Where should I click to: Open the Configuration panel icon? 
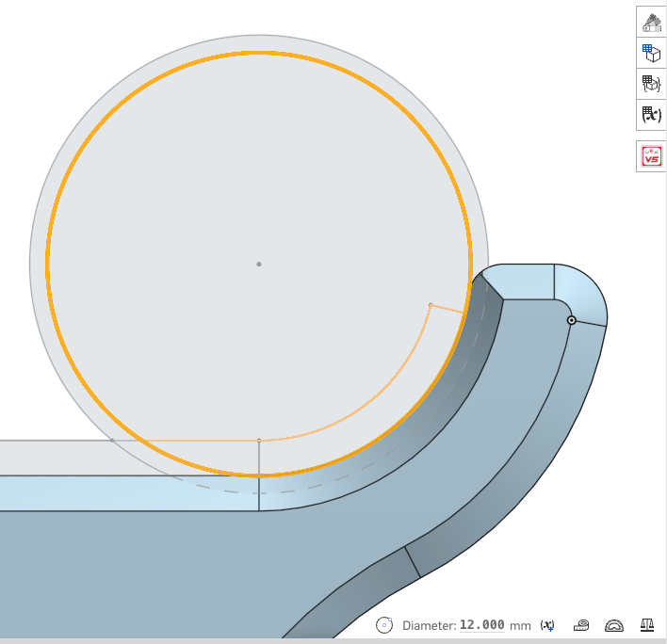(652, 53)
